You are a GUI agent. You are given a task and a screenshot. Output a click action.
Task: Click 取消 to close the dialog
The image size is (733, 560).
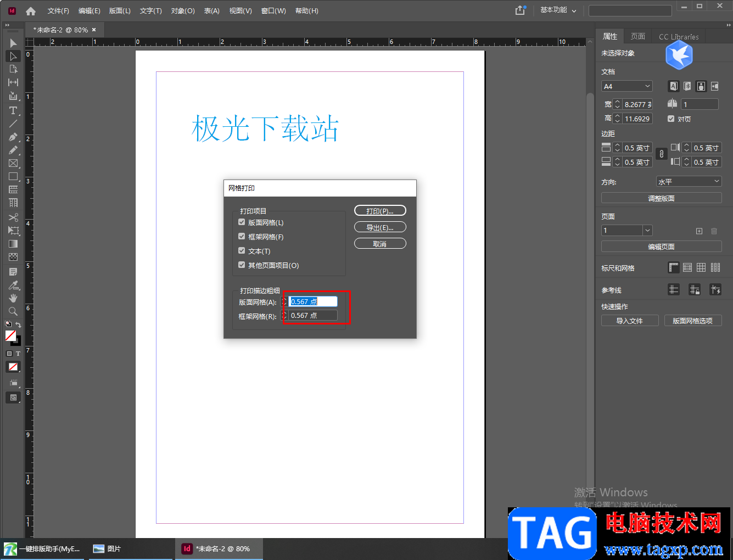[380, 244]
